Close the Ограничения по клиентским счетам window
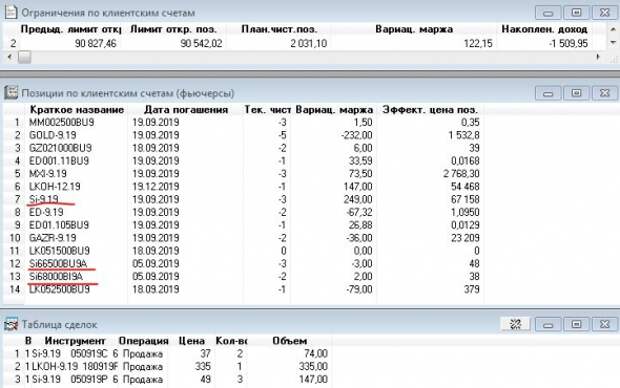The image size is (620, 388). coord(605,13)
